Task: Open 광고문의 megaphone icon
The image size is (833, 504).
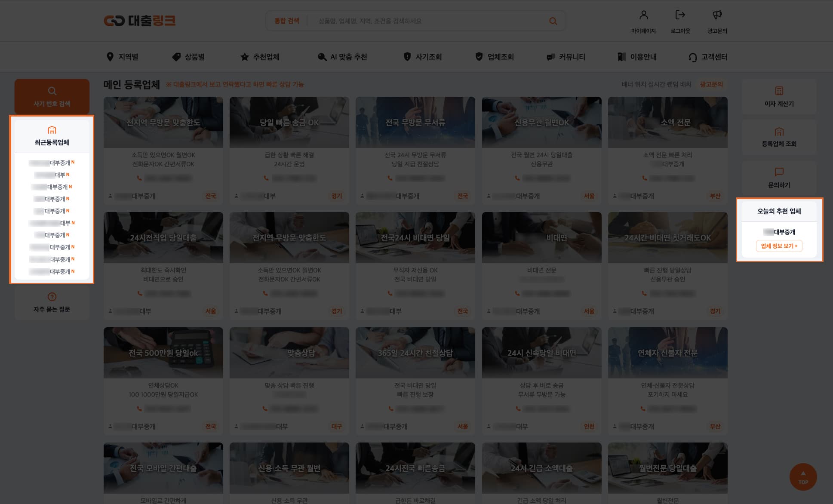Action: pyautogui.click(x=717, y=15)
